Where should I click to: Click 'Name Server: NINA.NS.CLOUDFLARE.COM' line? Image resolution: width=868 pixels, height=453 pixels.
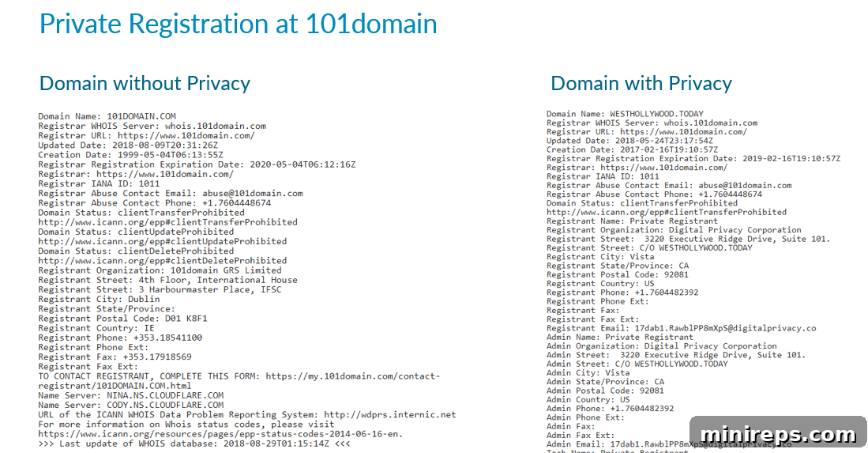(130, 395)
